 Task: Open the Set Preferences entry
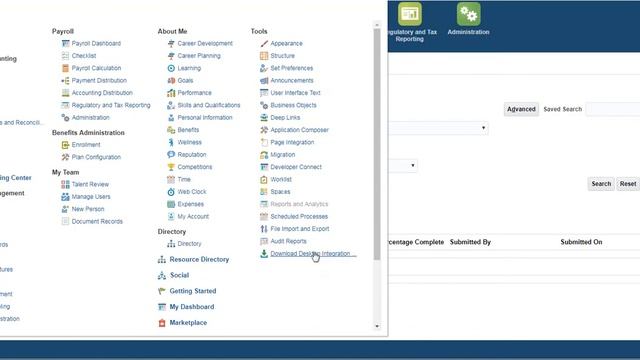(x=291, y=68)
